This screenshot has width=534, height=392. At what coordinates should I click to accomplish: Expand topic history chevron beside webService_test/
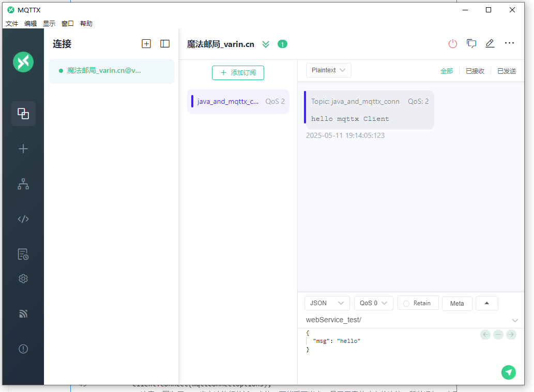(515, 321)
